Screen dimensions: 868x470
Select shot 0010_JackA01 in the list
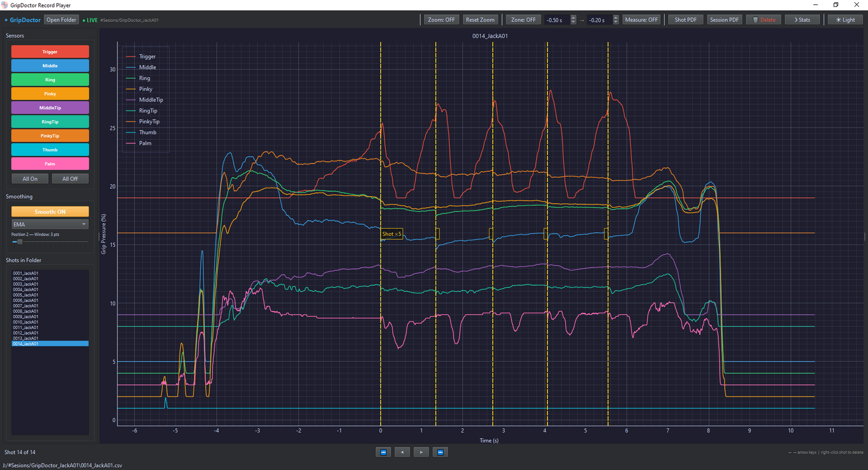click(50, 322)
